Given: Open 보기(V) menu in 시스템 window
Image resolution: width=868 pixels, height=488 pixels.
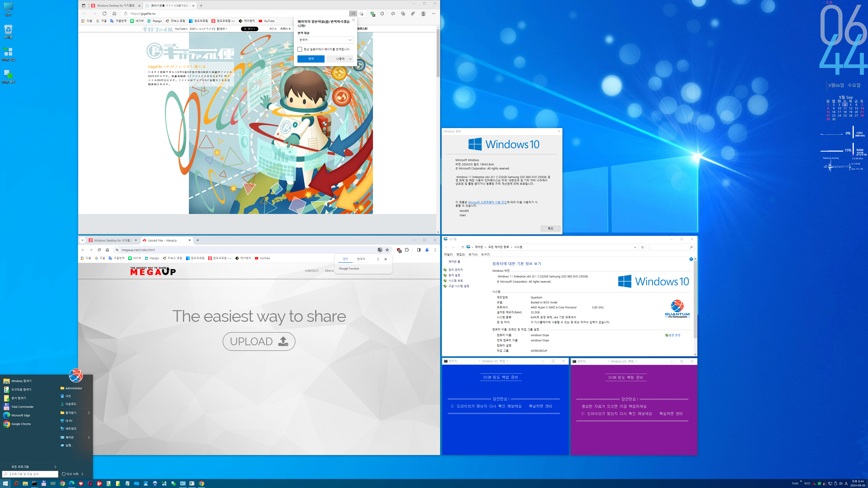Looking at the screenshot, I should (473, 255).
